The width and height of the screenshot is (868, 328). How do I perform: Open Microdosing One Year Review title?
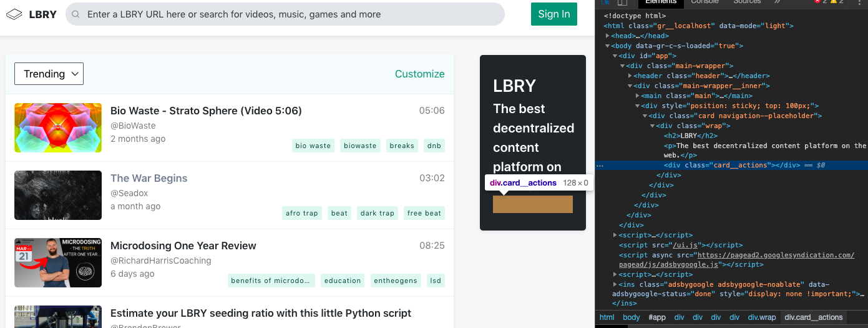tap(183, 246)
